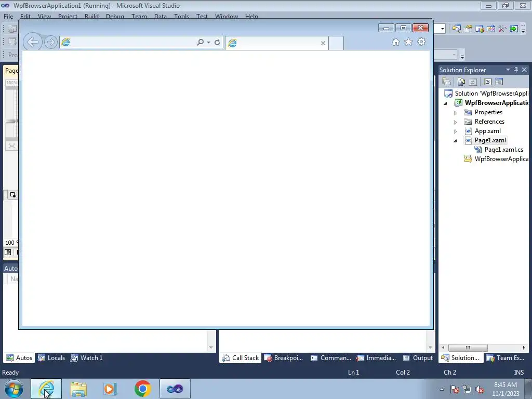Switch to the Call Stack tab
This screenshot has width=532, height=399.
pos(240,358)
